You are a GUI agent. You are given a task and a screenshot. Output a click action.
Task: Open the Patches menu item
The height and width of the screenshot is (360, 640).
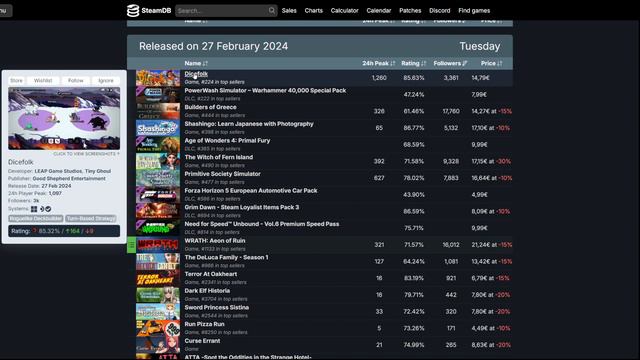[x=410, y=11]
